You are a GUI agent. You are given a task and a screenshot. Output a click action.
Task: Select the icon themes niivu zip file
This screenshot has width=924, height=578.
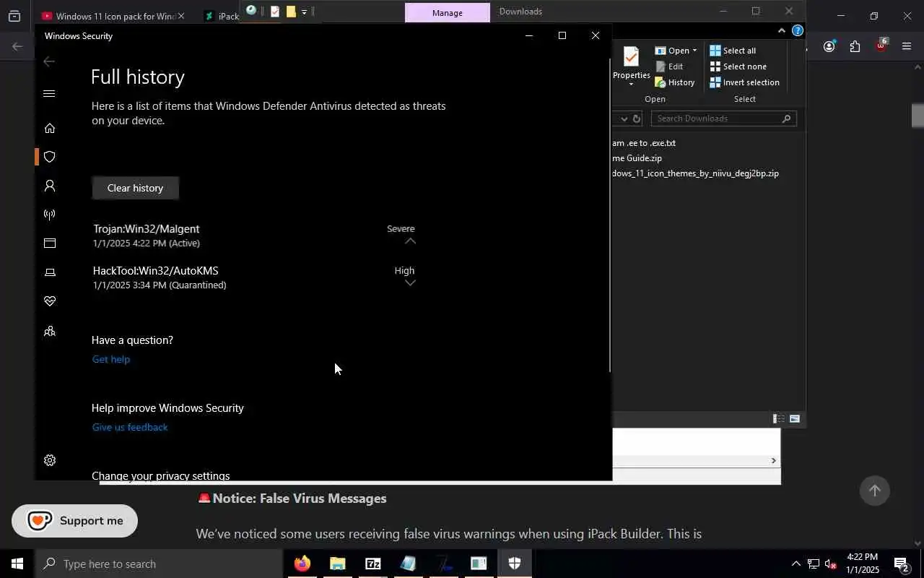point(696,173)
